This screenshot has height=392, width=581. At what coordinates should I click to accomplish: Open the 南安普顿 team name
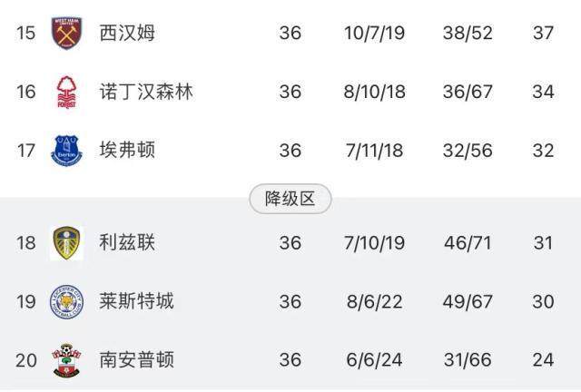point(137,359)
